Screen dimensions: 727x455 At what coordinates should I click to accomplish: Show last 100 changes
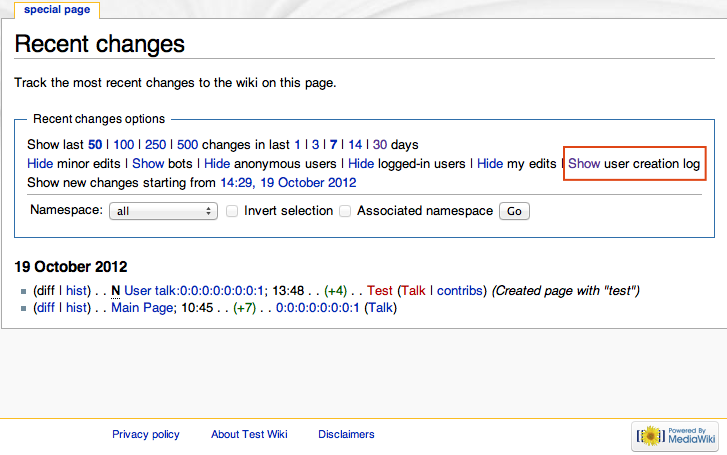(x=123, y=144)
